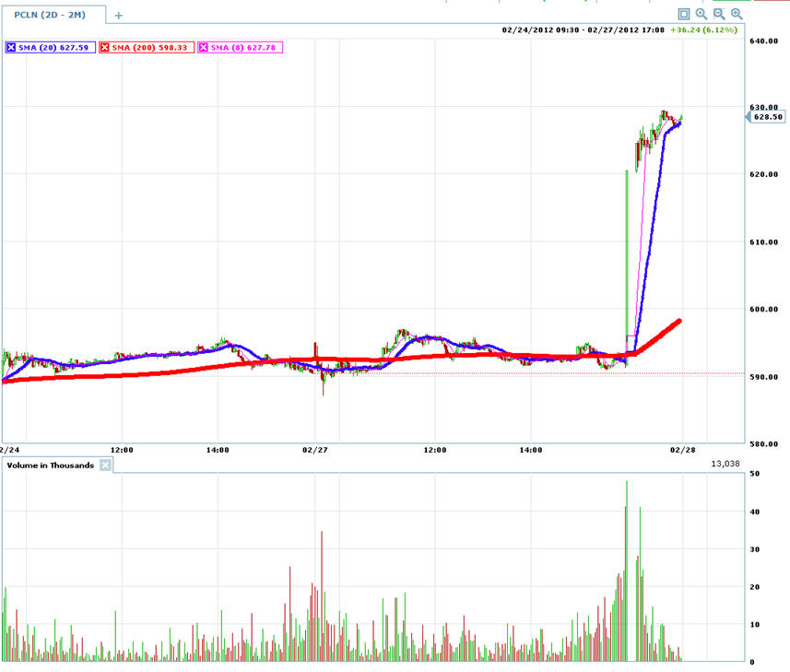The height and width of the screenshot is (672, 790).
Task: Click the 02/28 date axis label
Action: [683, 450]
